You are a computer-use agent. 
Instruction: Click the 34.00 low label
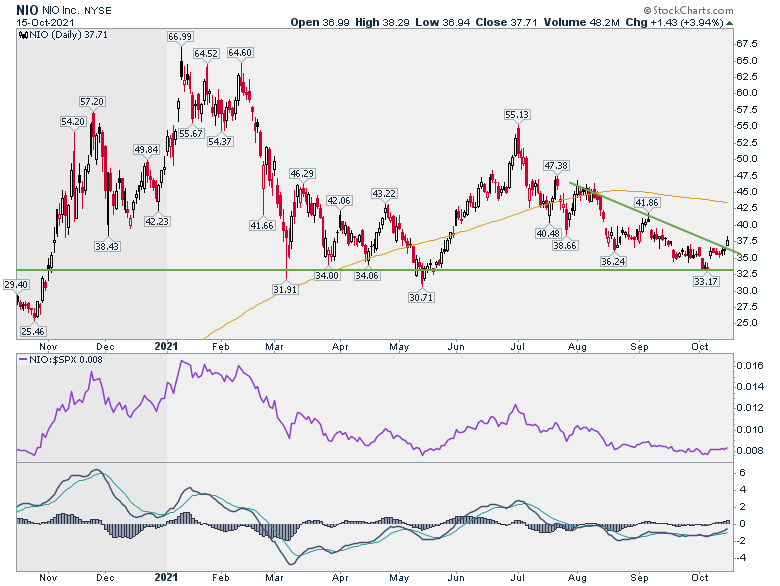[327, 276]
